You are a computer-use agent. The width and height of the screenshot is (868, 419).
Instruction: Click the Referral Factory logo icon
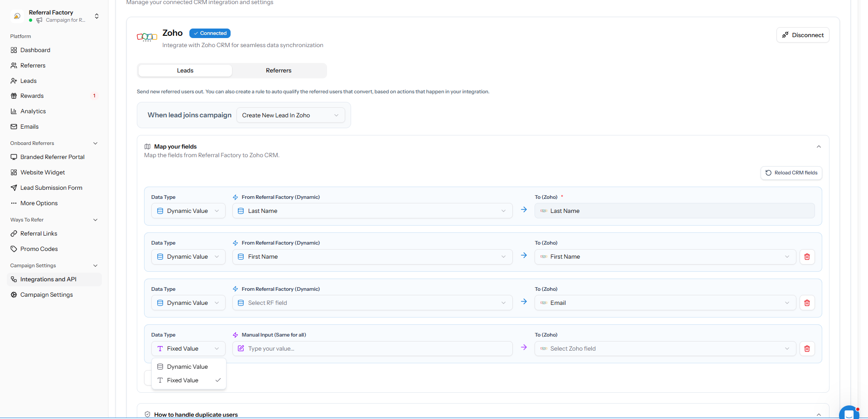pos(17,16)
